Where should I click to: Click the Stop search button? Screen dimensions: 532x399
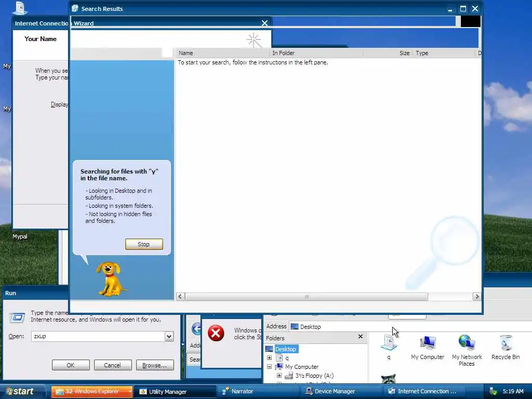(x=144, y=244)
